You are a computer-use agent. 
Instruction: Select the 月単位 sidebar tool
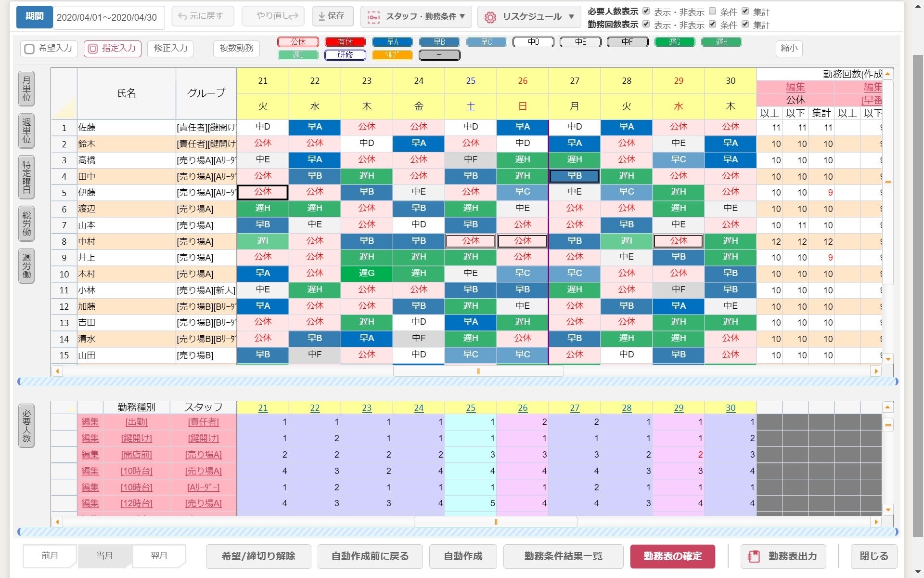tap(26, 89)
